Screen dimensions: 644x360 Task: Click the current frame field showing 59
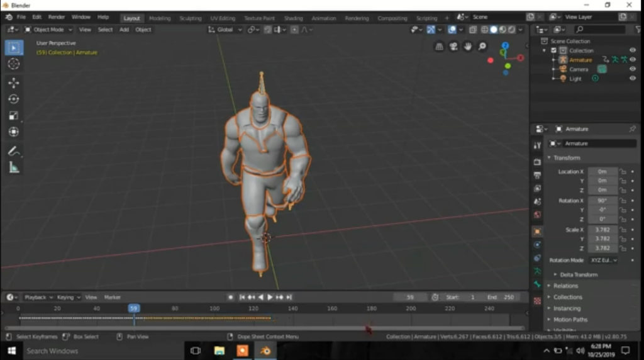click(410, 297)
